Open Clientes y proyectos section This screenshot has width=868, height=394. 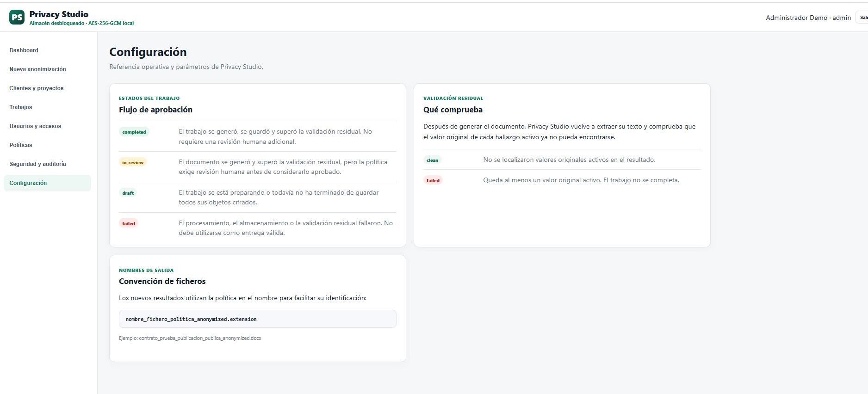click(x=37, y=88)
